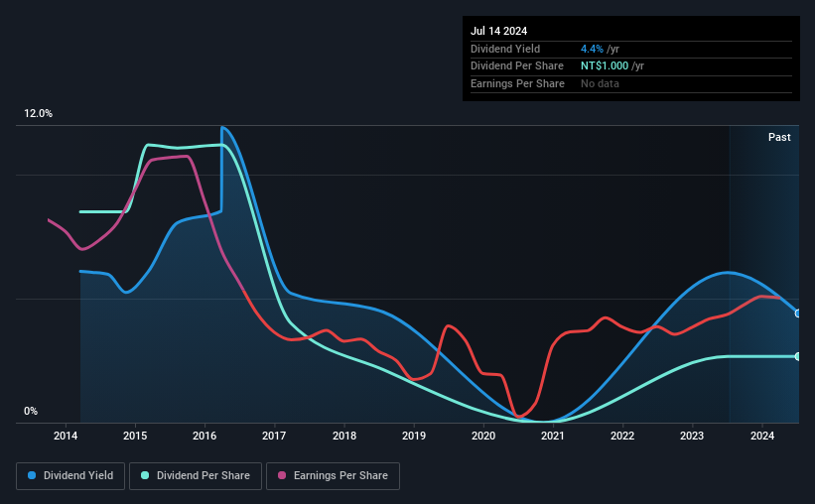Click the 2014 x-axis label
Image resolution: width=815 pixels, height=504 pixels.
[x=66, y=436]
